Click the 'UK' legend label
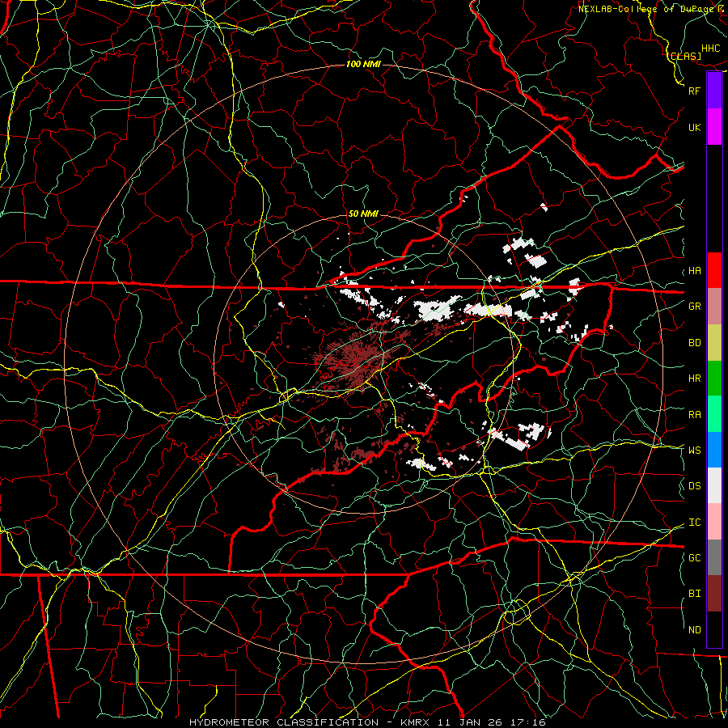Screen dimensions: 728x728 point(694,127)
